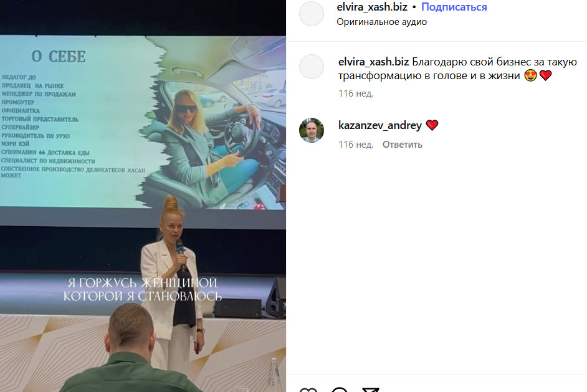Open elvira_xash.biz username in the post header
This screenshot has width=587, height=392.
click(372, 7)
